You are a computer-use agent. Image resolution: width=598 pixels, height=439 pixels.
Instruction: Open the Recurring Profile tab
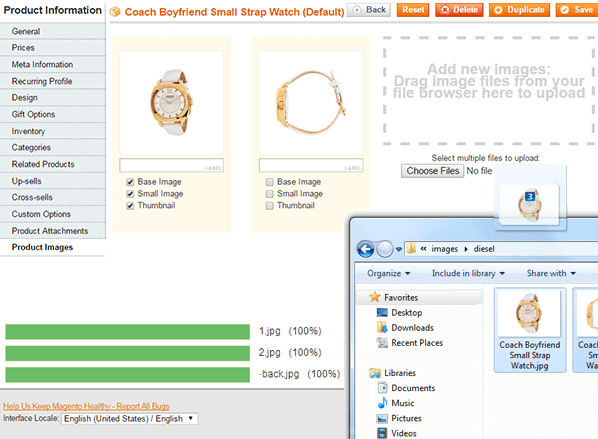tap(53, 81)
